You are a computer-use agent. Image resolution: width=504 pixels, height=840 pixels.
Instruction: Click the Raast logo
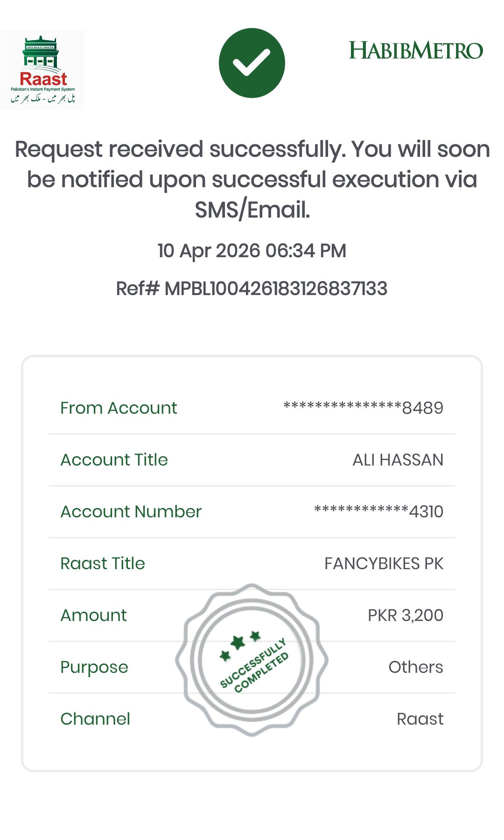42,70
